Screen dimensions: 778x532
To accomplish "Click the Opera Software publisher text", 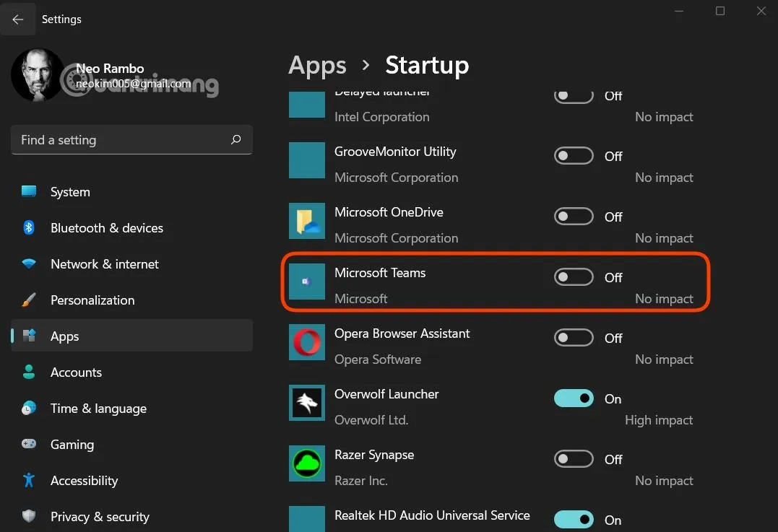I will tap(378, 359).
